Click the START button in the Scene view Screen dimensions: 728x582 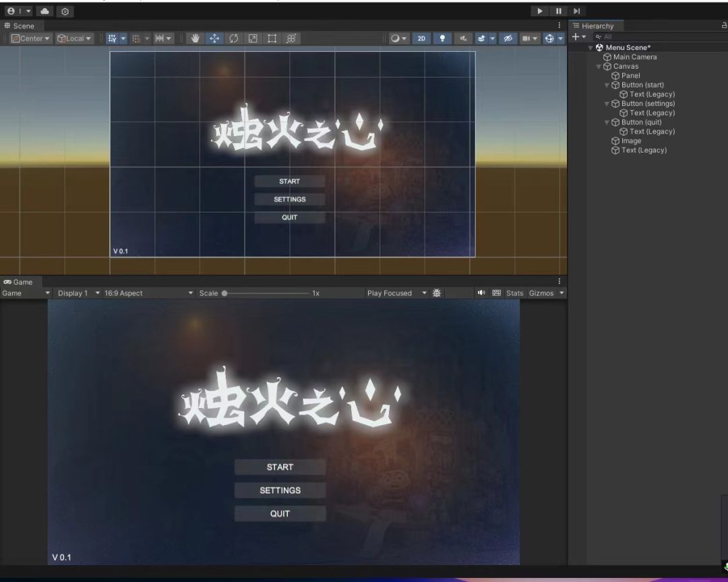[290, 181]
